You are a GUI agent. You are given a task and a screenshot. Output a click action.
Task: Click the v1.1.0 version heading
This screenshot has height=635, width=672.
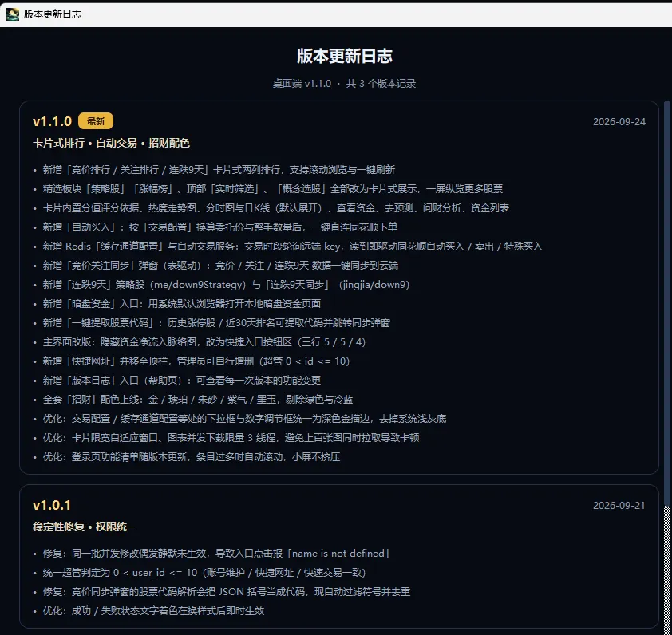point(53,121)
